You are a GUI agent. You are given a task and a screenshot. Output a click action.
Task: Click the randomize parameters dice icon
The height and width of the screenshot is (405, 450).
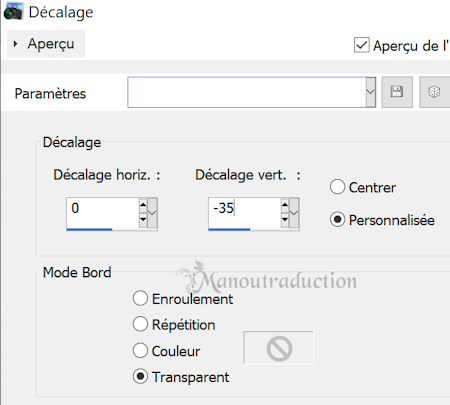(434, 92)
